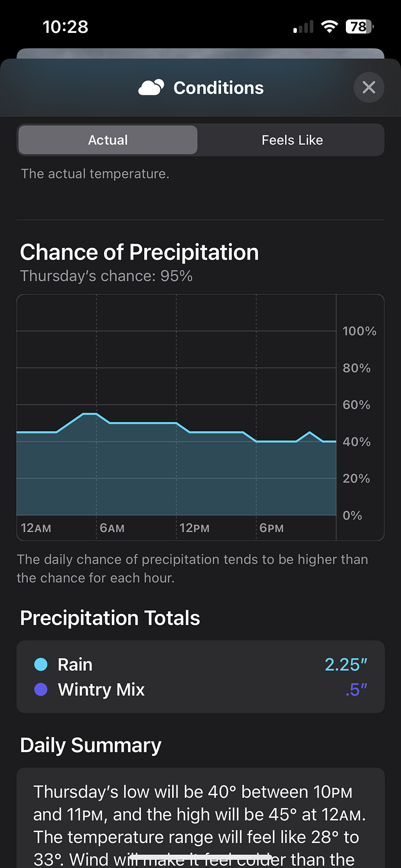Tap the 6AM mark on the precipitation chart
The height and width of the screenshot is (868, 401).
[x=112, y=528]
